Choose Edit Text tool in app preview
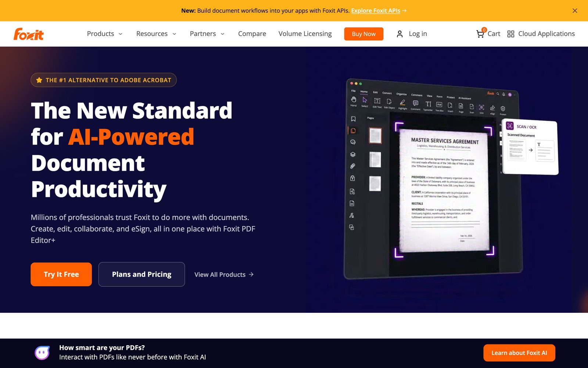 coord(377,103)
